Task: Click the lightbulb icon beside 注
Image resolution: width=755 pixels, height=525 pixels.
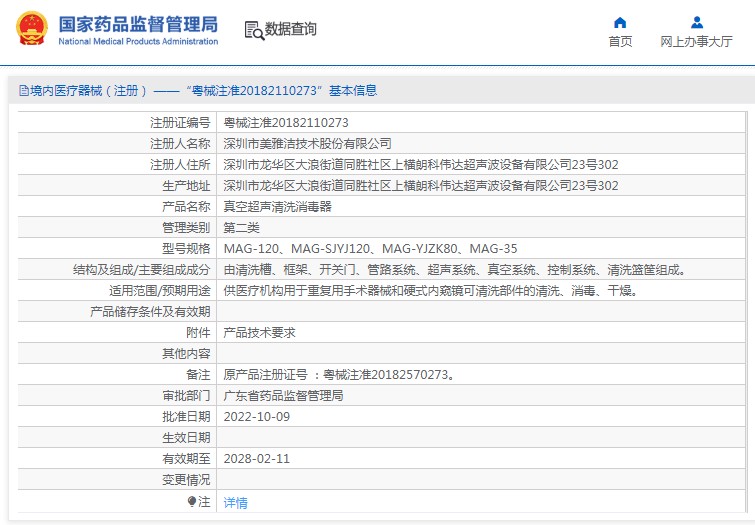Action: 192,501
